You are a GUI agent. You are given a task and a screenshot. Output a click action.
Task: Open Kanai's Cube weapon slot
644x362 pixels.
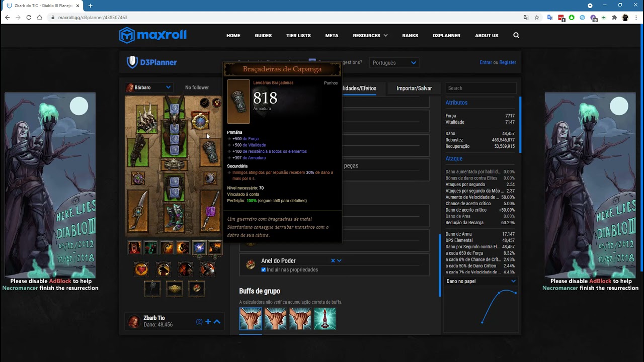pos(152,289)
